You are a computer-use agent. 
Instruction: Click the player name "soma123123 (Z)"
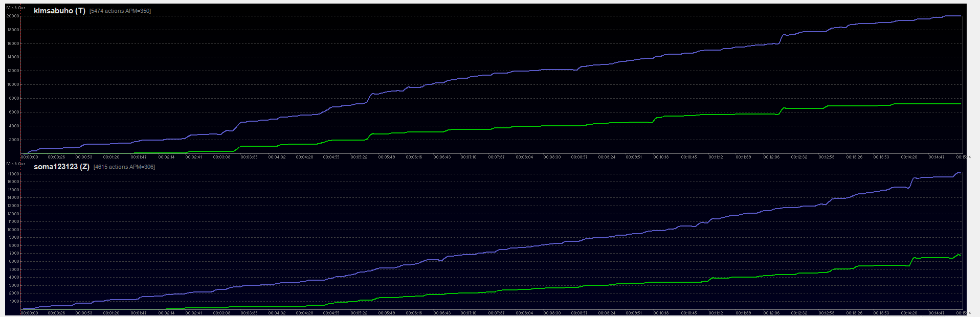(x=61, y=167)
